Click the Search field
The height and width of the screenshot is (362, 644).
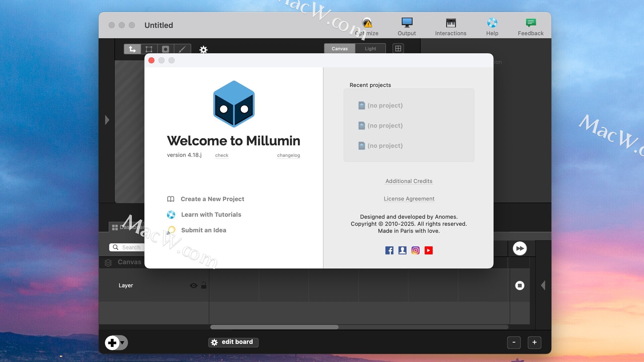(x=127, y=247)
